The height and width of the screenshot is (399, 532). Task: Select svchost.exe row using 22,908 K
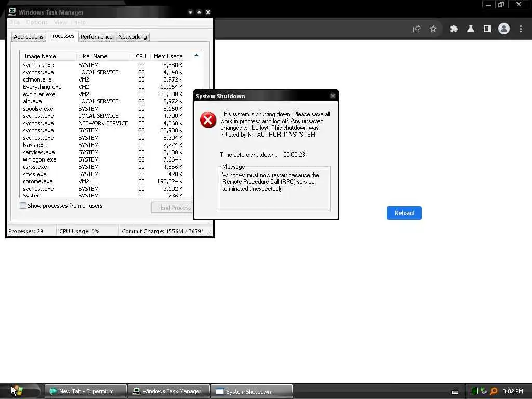tap(102, 130)
